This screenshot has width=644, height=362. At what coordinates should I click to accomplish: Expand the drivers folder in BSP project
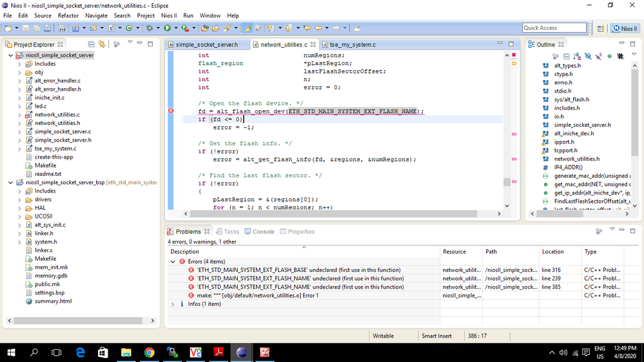[x=20, y=200]
